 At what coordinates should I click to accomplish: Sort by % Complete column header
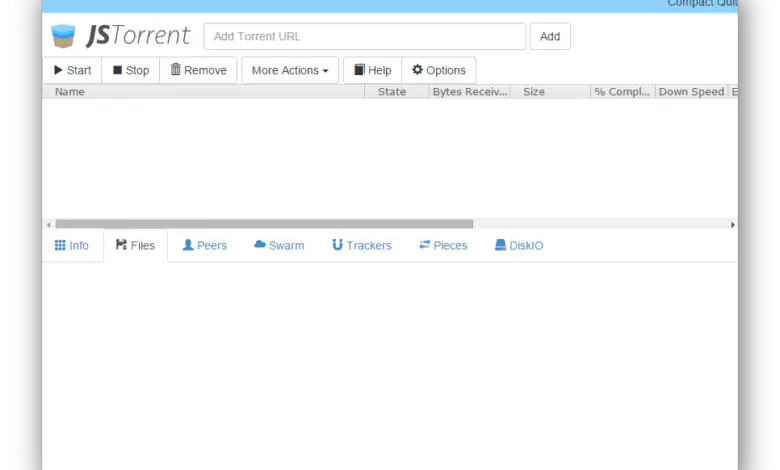pyautogui.click(x=623, y=92)
